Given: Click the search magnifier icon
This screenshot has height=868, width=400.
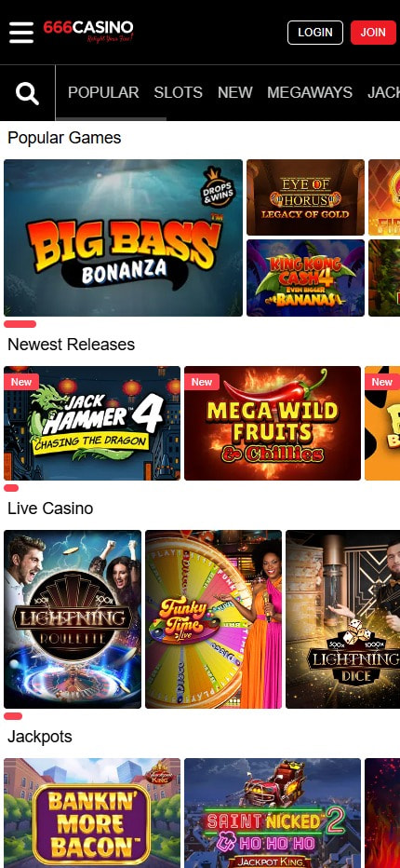Looking at the screenshot, I should (x=27, y=93).
